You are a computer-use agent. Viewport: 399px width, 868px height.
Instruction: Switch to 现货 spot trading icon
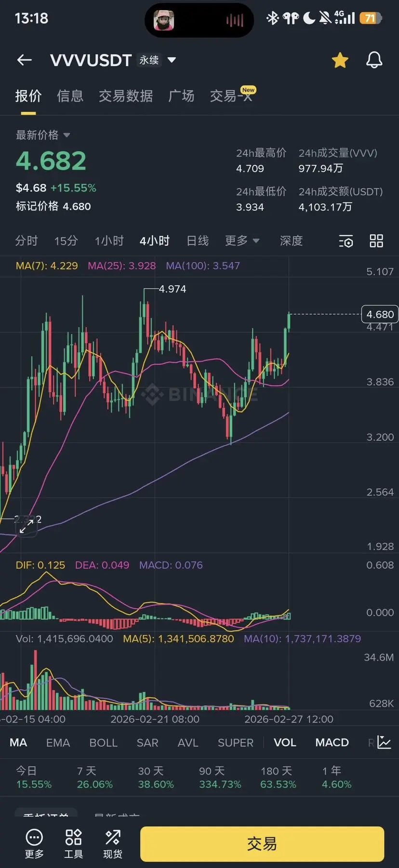[113, 844]
